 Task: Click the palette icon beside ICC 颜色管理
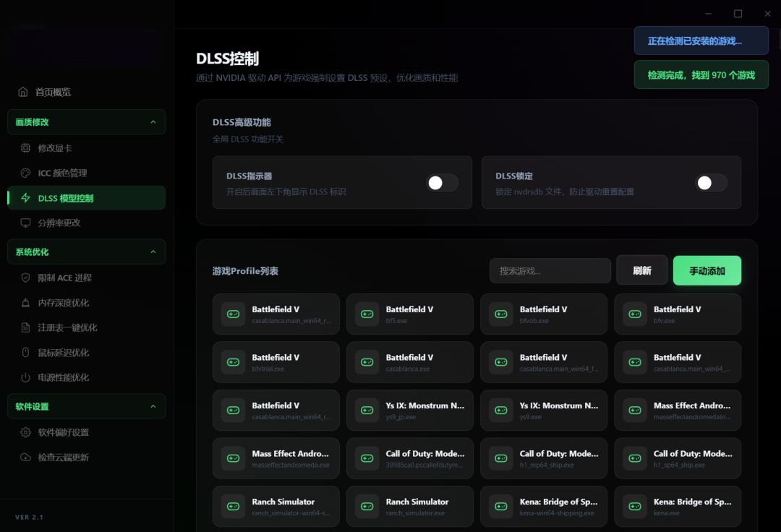pyautogui.click(x=25, y=173)
